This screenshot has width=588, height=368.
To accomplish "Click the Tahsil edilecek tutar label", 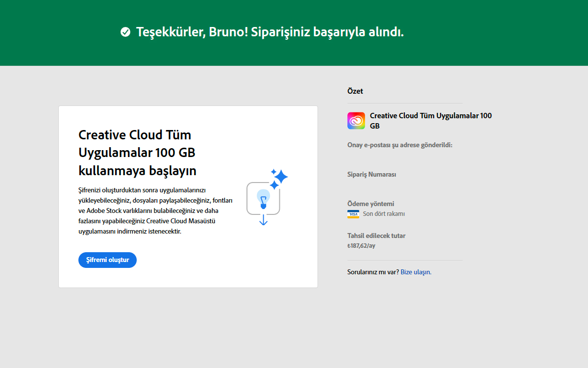I will pyautogui.click(x=376, y=236).
